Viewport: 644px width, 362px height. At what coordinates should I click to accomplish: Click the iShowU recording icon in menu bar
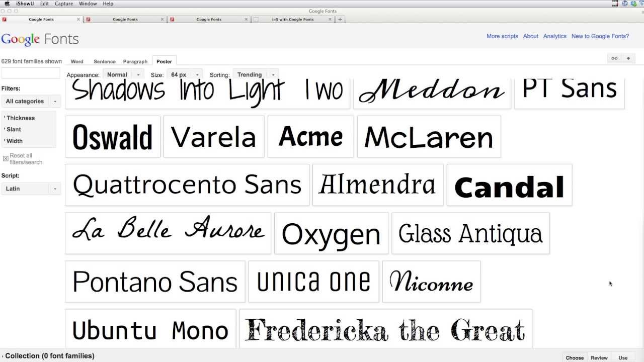615,4
